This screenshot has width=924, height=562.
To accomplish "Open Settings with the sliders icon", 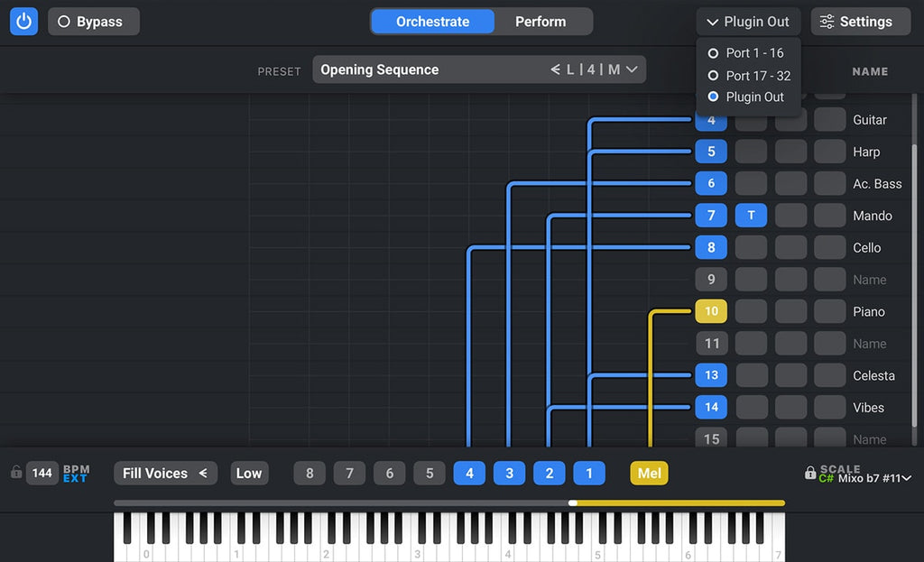I will click(x=860, y=22).
